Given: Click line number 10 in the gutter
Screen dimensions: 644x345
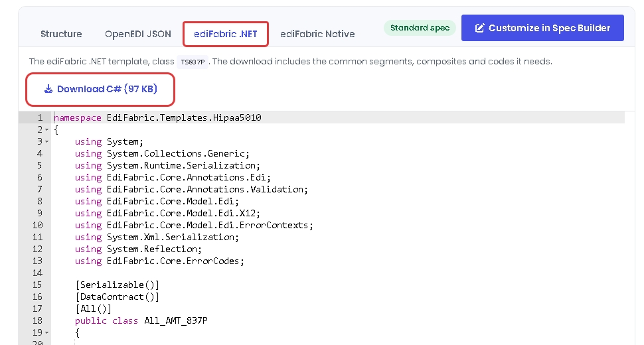Looking at the screenshot, I should tap(37, 225).
